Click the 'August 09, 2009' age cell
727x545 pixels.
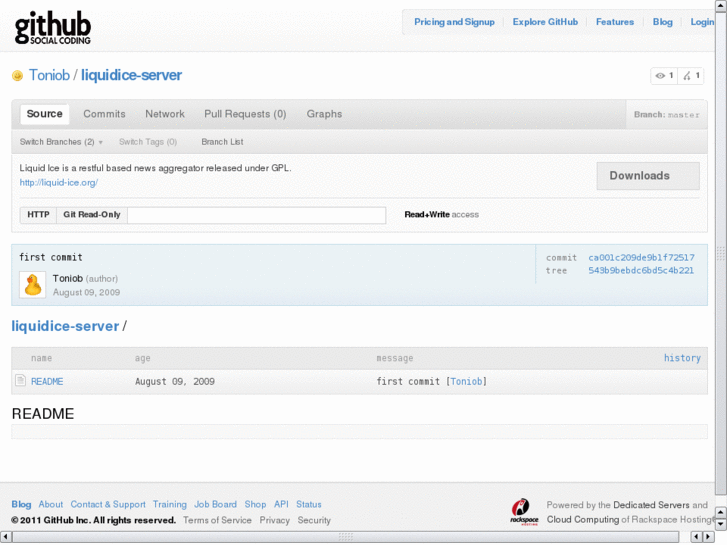(175, 381)
